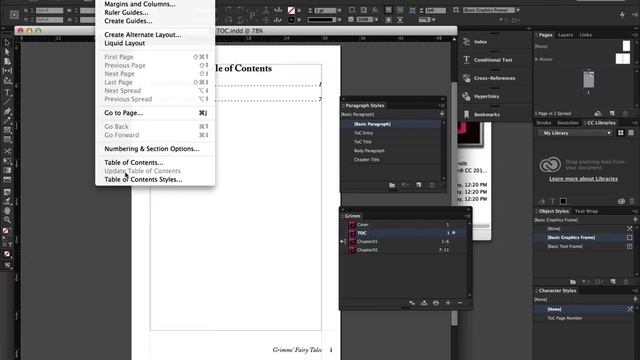This screenshot has height=360, width=640.
Task: Click page 1 thumbnail in Pages panel
Action: (589, 79)
